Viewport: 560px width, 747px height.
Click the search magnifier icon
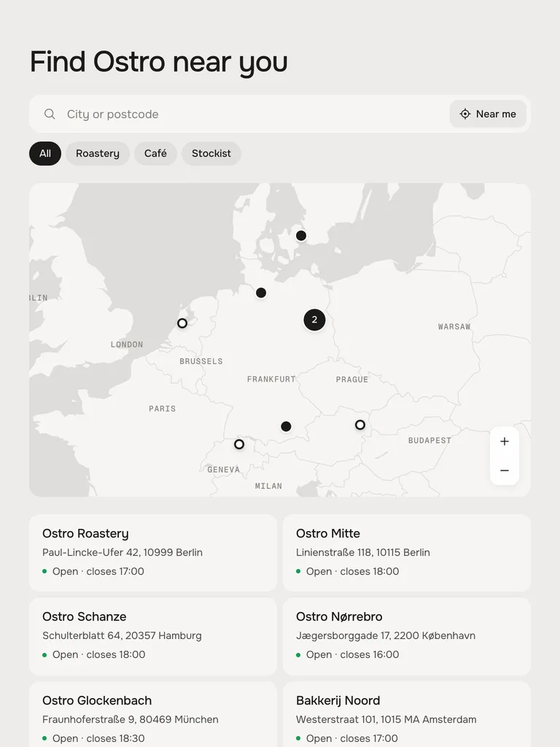tap(50, 114)
